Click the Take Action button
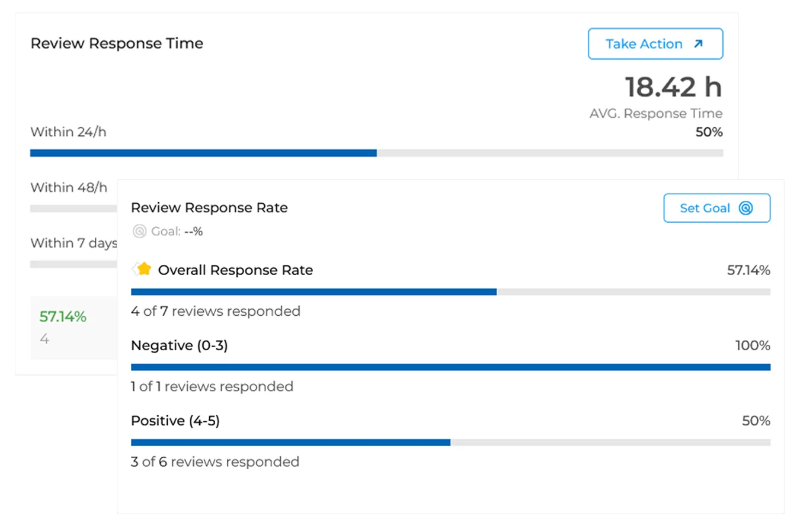Screen dimensions: 800x532 point(655,44)
